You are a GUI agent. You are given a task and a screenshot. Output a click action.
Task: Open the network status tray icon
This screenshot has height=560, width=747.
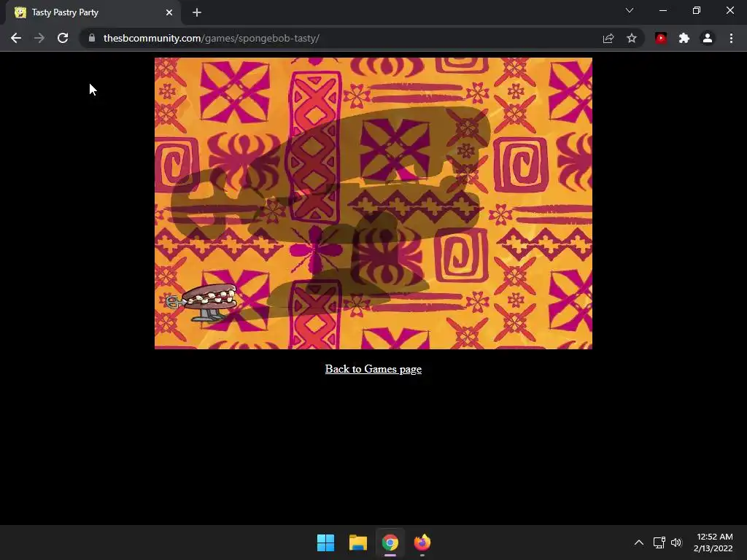click(x=659, y=542)
